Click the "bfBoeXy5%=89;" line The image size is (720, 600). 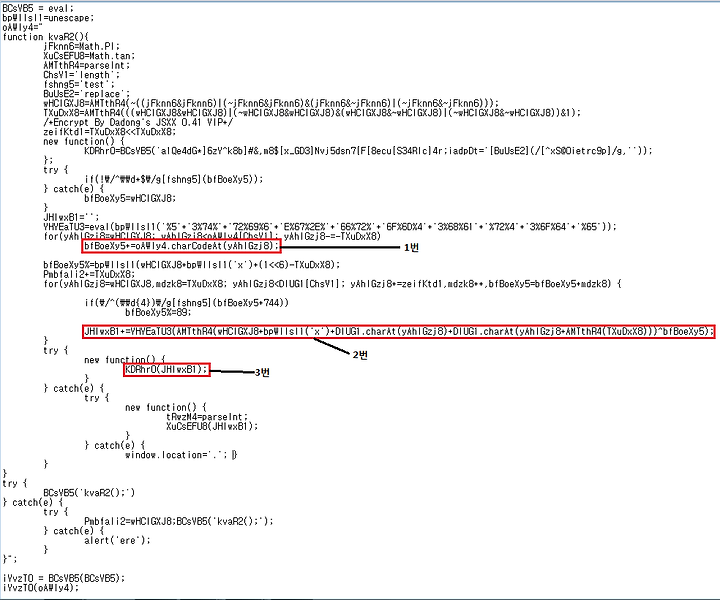(x=158, y=312)
